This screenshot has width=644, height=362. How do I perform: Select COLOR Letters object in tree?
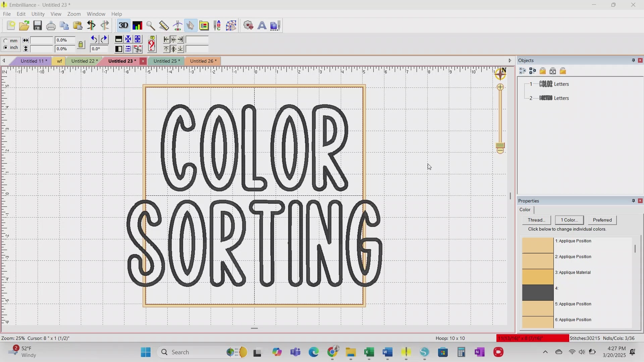coord(554,84)
